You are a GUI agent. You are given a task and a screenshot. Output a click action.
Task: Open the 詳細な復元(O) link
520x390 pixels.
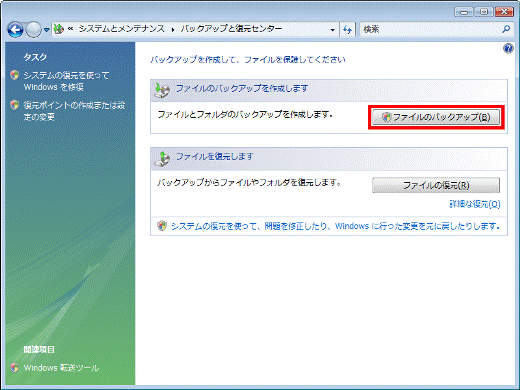click(475, 204)
